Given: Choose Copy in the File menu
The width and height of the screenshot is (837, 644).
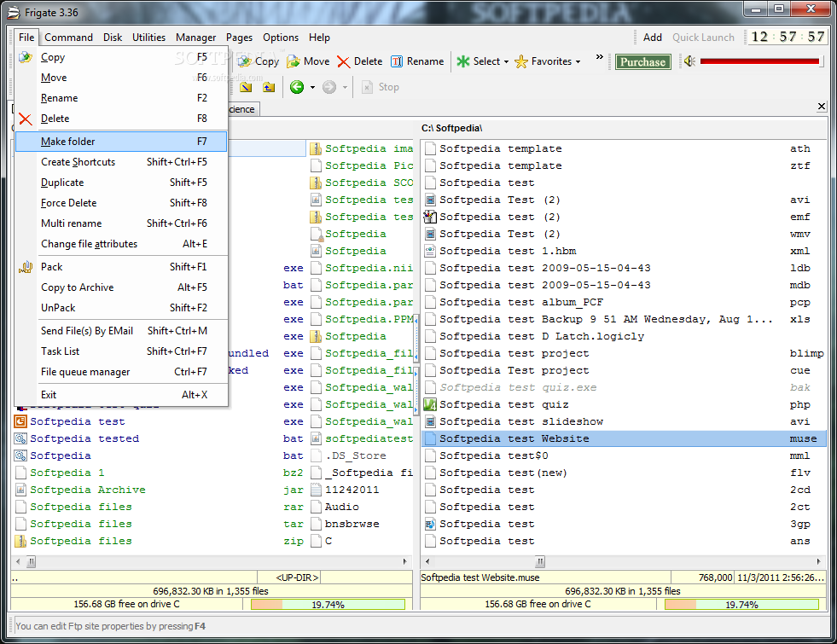Looking at the screenshot, I should pyautogui.click(x=121, y=57).
